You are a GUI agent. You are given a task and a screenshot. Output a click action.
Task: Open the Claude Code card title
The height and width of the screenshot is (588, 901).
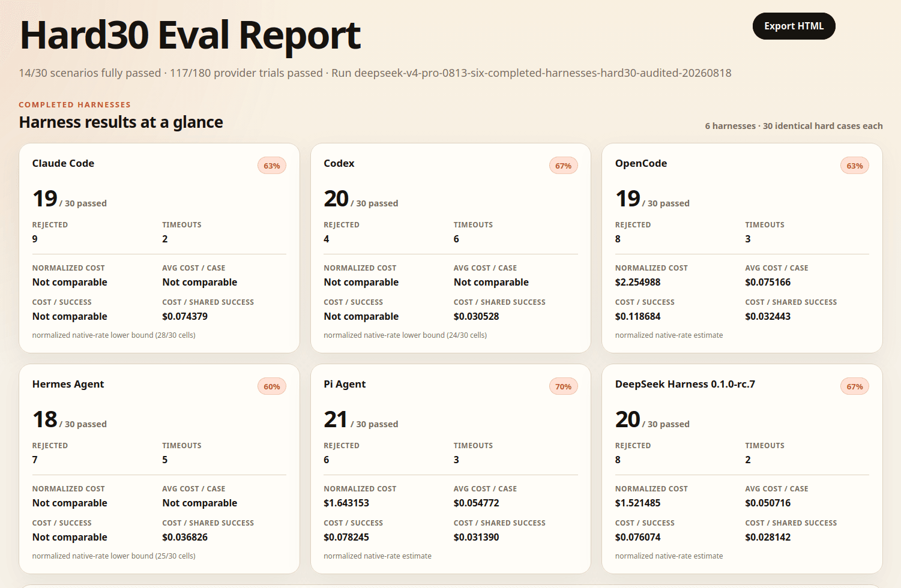[x=63, y=163]
